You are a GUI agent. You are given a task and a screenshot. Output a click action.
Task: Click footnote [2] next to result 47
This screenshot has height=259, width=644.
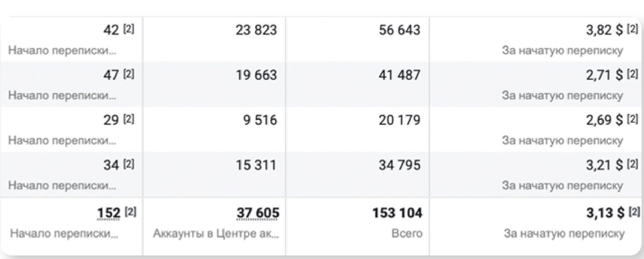pos(129,74)
